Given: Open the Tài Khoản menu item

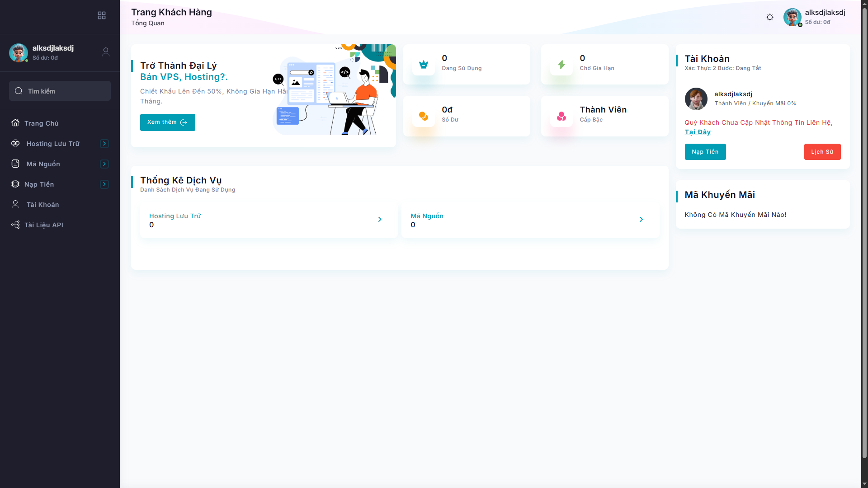Looking at the screenshot, I should point(42,205).
